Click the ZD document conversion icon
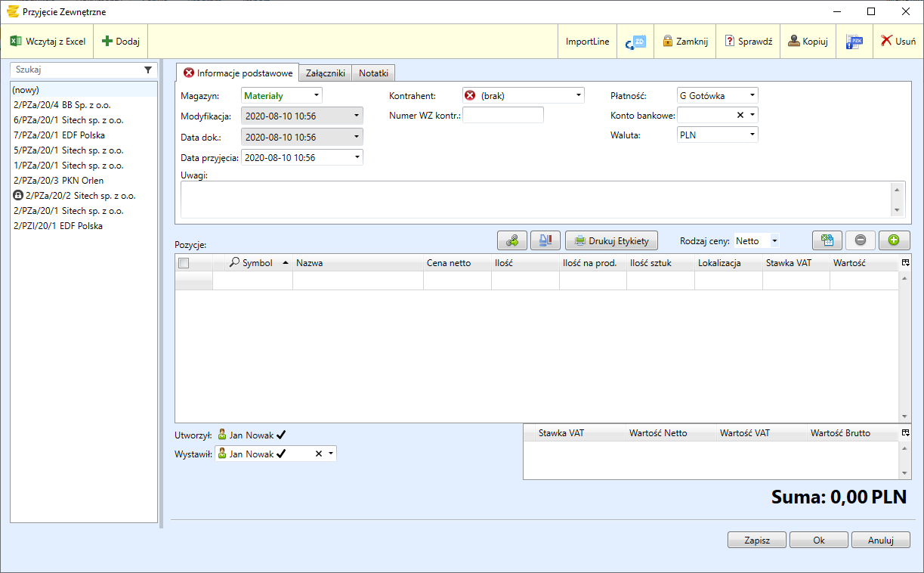Viewport: 924px width, 573px height. (635, 42)
